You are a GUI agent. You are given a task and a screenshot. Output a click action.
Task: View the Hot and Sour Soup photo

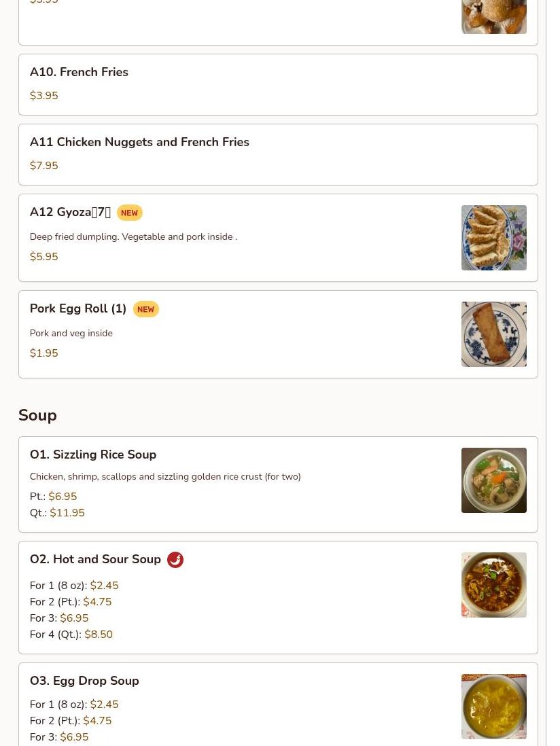point(494,585)
